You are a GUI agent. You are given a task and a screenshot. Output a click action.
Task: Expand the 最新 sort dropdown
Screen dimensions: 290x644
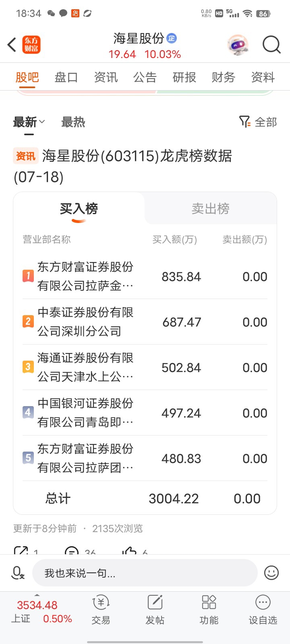click(29, 122)
